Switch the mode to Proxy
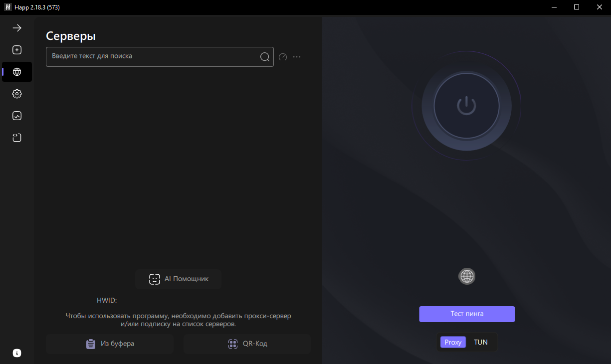 pyautogui.click(x=453, y=342)
